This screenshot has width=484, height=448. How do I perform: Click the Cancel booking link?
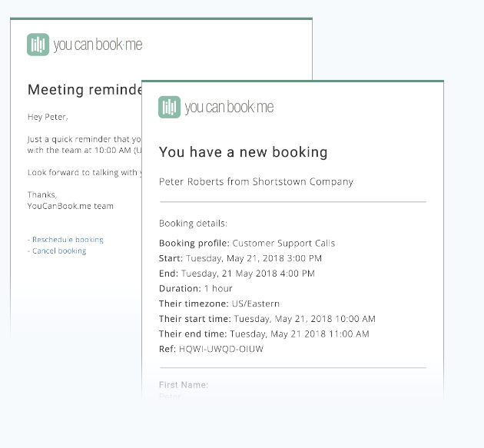pyautogui.click(x=59, y=251)
